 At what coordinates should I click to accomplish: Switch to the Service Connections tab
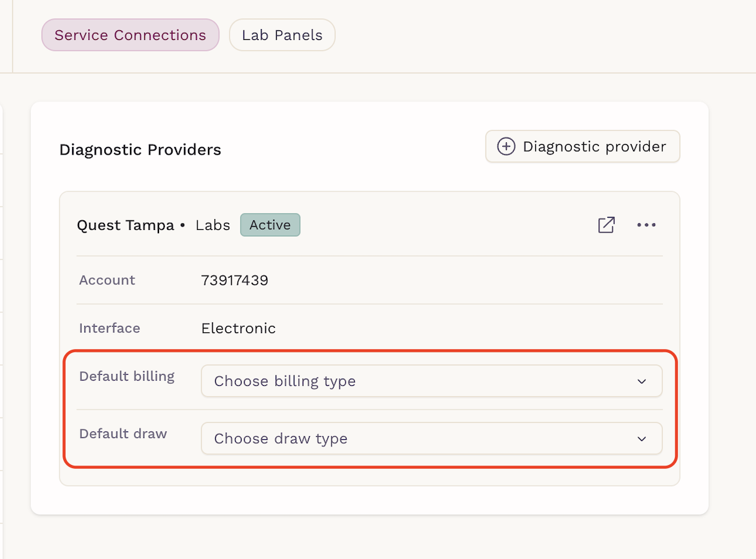[x=130, y=35]
